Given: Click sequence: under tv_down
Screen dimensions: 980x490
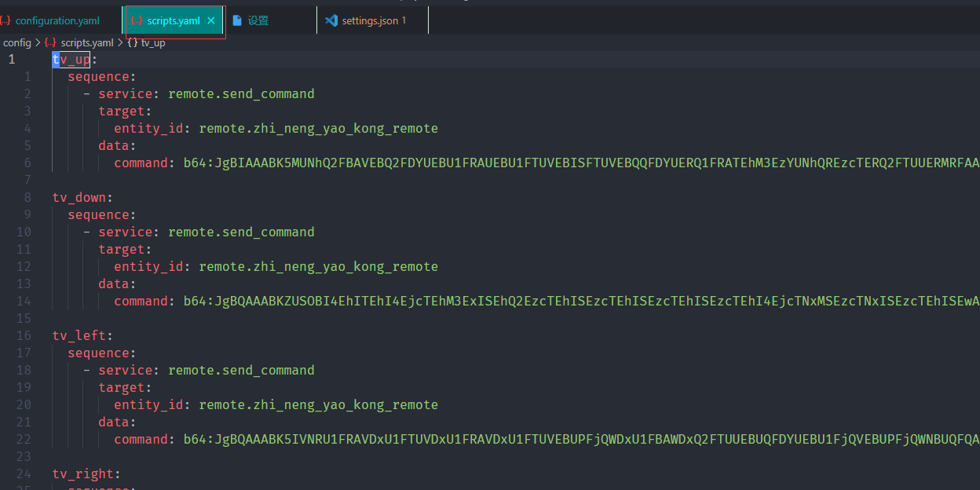Looking at the screenshot, I should point(102,214).
